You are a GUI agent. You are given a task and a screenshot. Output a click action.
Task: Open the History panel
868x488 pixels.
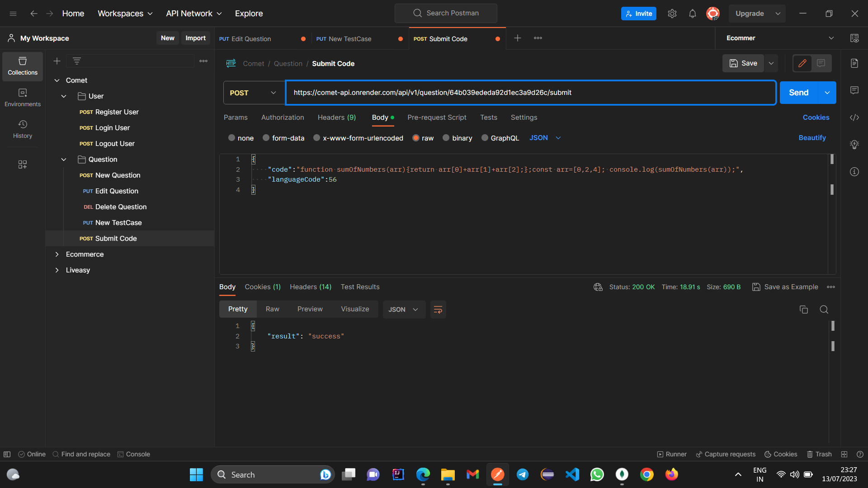tap(22, 128)
